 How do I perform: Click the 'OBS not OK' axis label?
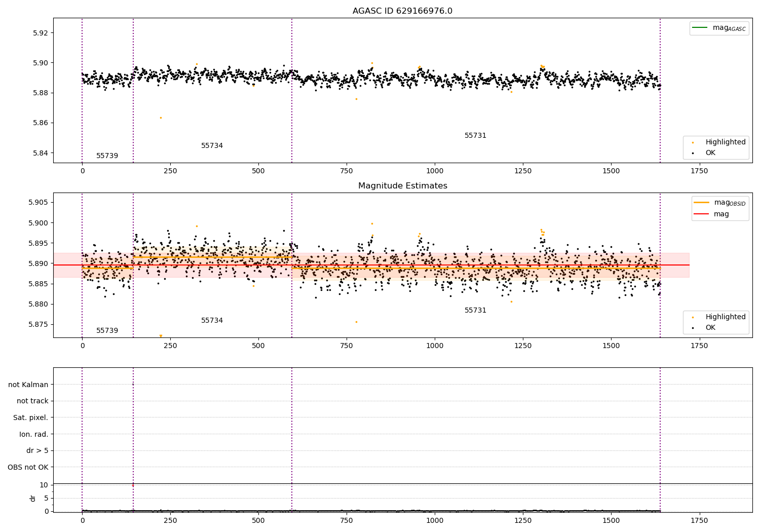pyautogui.click(x=28, y=467)
